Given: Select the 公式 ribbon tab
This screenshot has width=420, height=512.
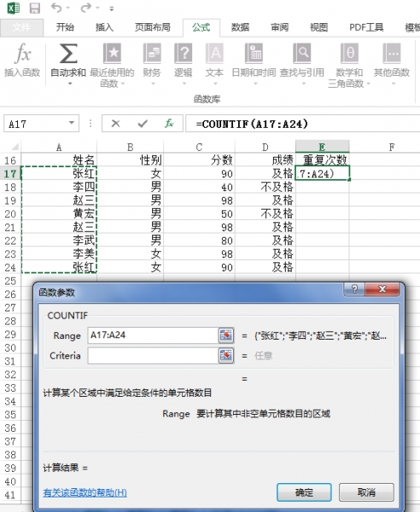Looking at the screenshot, I should (201, 27).
